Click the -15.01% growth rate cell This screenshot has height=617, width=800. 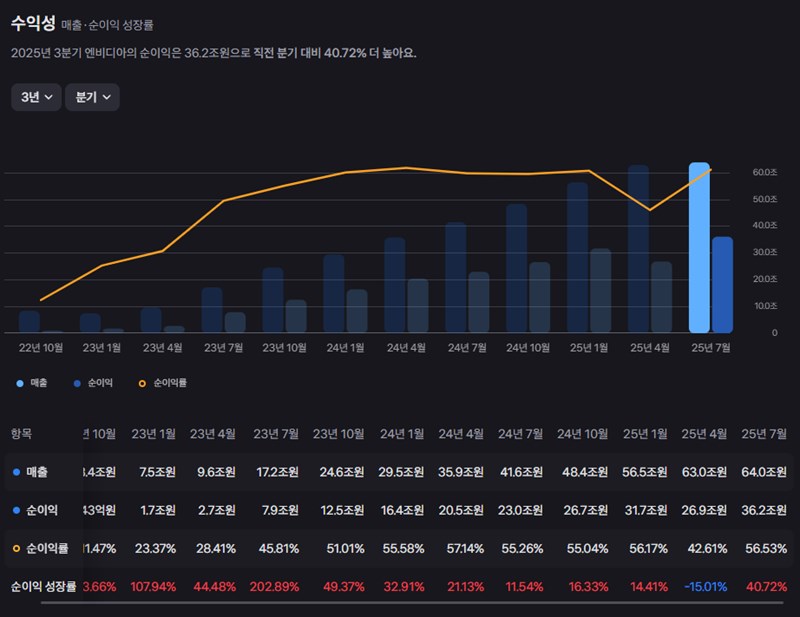tap(706, 586)
